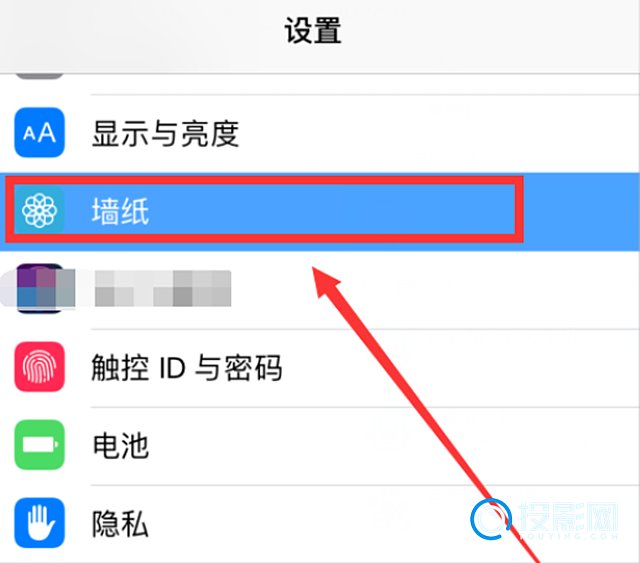
Task: Click the red arrow's tip
Action: click(313, 268)
